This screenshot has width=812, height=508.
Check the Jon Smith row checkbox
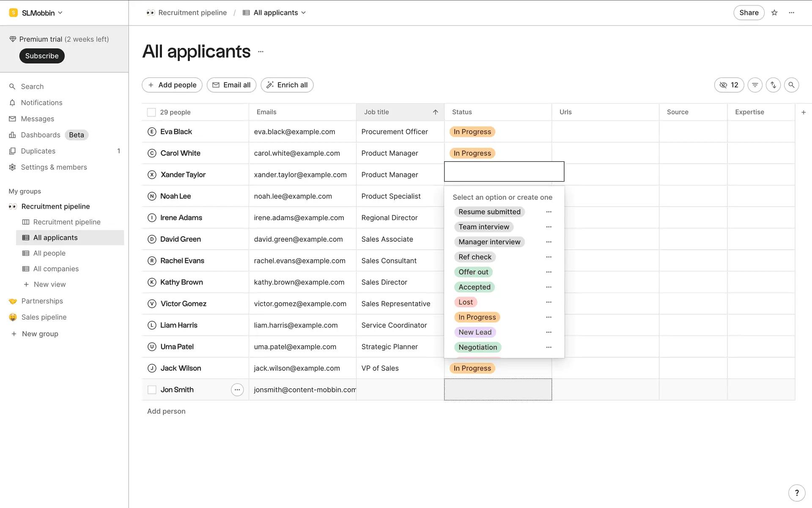152,390
